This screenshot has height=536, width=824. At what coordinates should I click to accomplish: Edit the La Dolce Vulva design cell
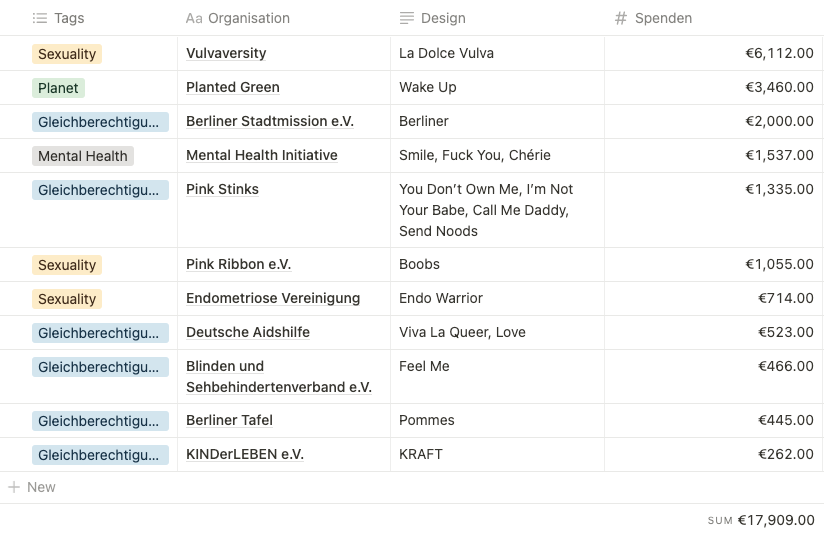coord(447,53)
